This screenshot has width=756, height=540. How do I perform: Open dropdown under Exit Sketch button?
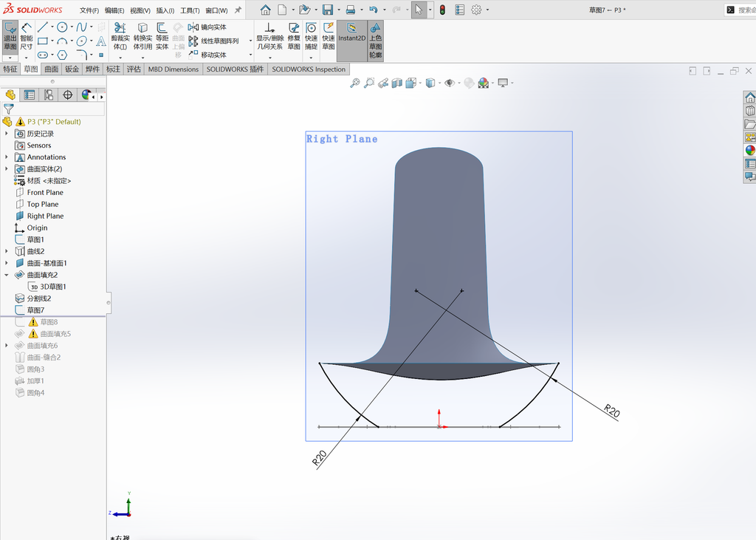point(10,58)
